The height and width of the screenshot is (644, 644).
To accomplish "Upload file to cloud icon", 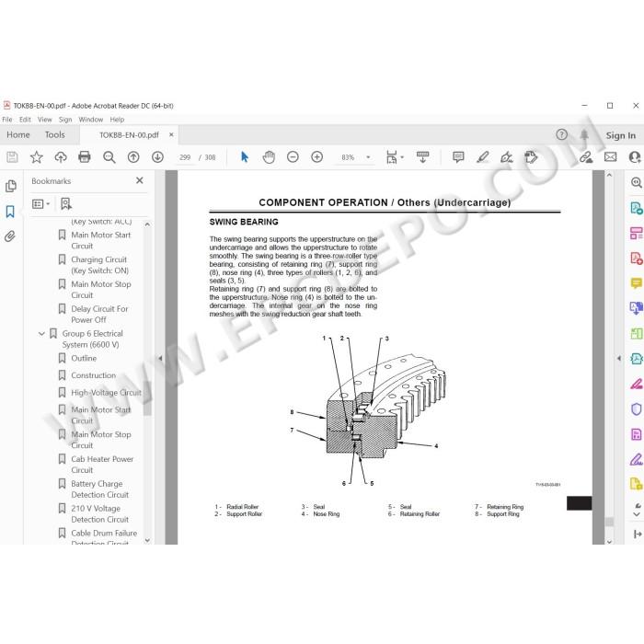I will tap(61, 157).
